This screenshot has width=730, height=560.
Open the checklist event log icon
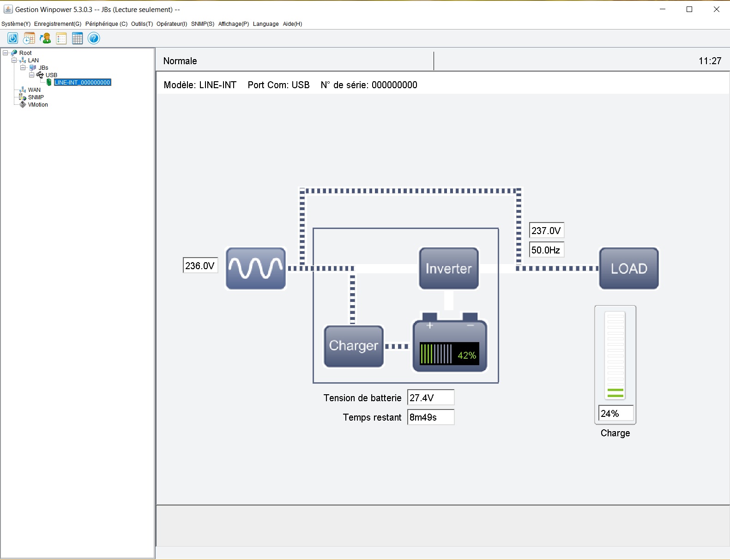(x=61, y=38)
